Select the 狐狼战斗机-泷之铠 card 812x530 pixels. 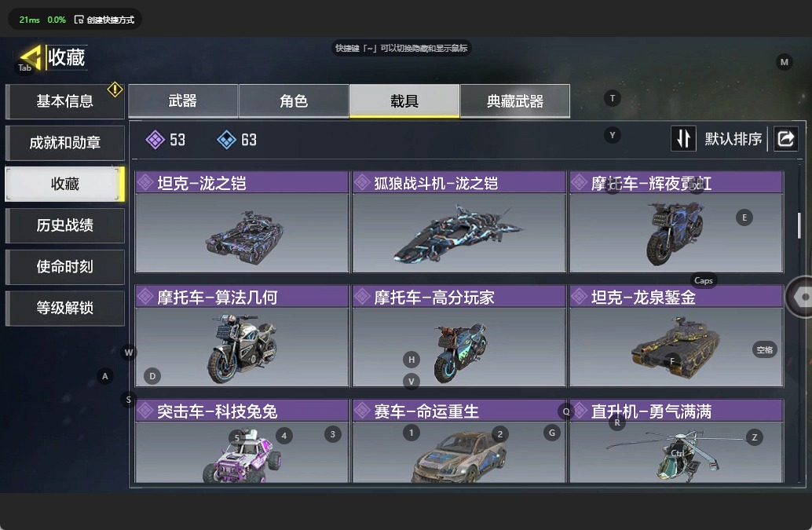(459, 222)
